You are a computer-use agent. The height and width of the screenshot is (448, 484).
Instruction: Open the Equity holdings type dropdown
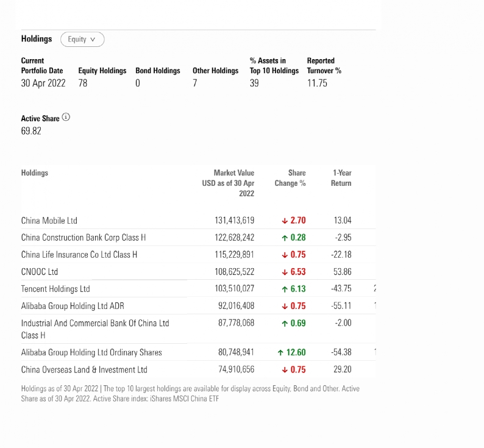pos(82,40)
